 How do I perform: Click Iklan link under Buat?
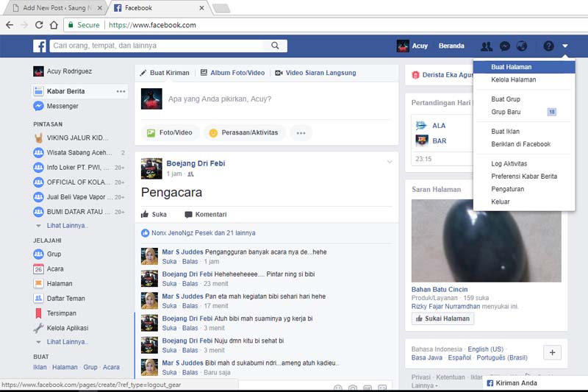coord(40,367)
